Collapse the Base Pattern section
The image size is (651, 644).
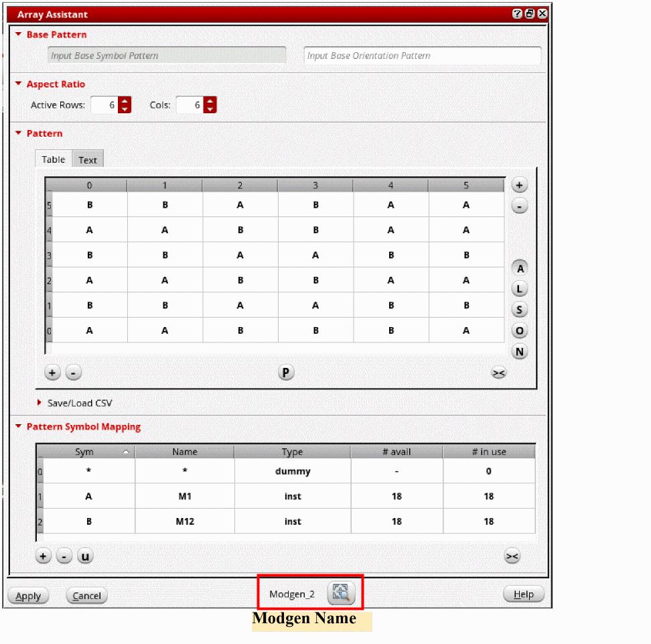18,34
